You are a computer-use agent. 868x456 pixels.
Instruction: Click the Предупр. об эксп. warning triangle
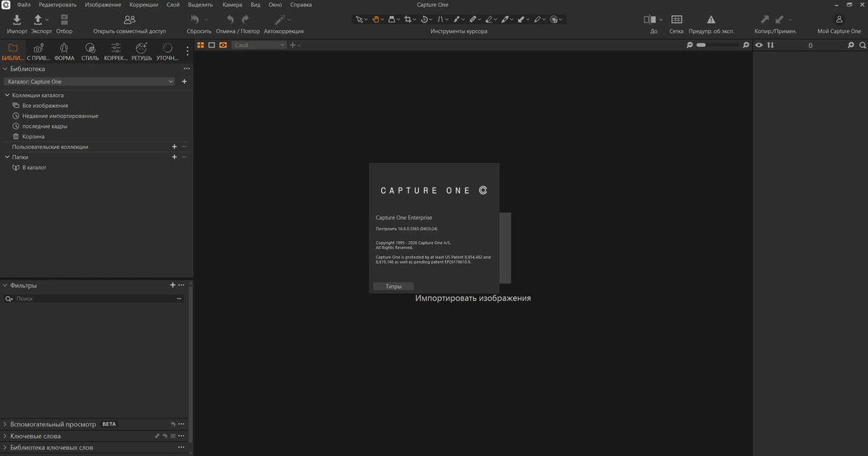click(x=711, y=20)
